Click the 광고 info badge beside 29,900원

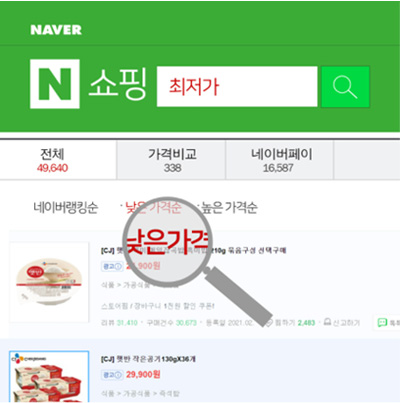[x=112, y=375]
